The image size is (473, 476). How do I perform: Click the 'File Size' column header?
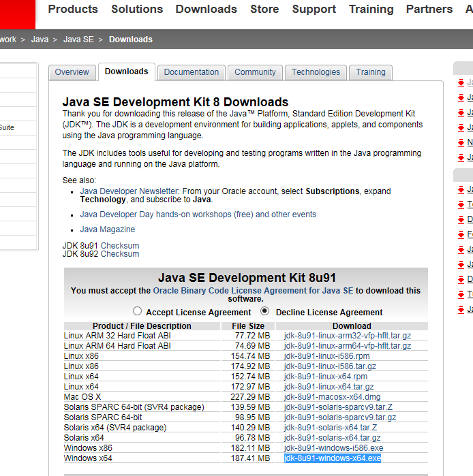[x=248, y=326]
